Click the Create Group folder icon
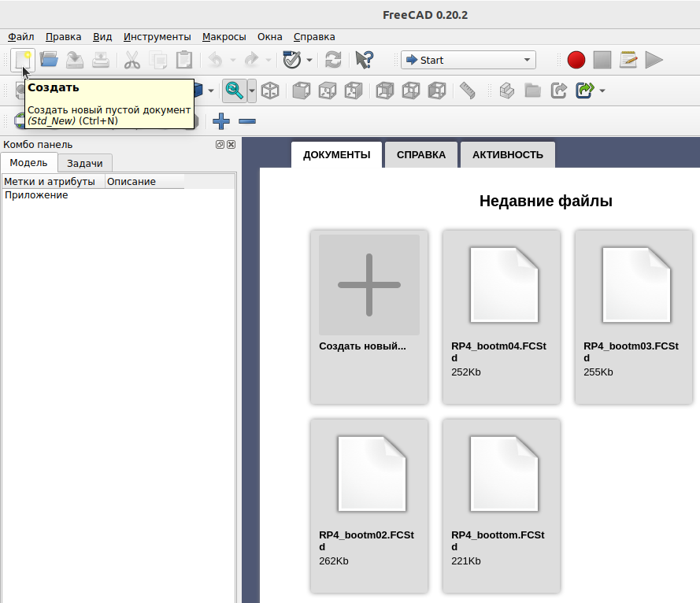 point(532,91)
